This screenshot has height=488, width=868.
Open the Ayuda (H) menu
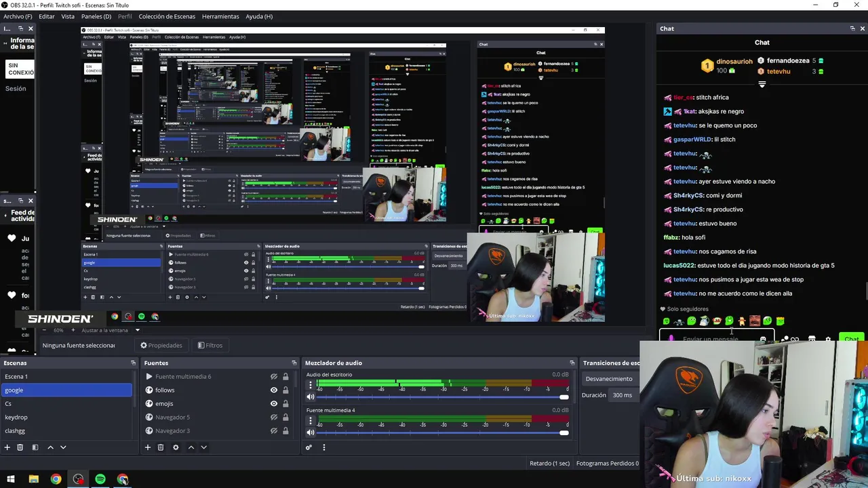pyautogui.click(x=259, y=16)
